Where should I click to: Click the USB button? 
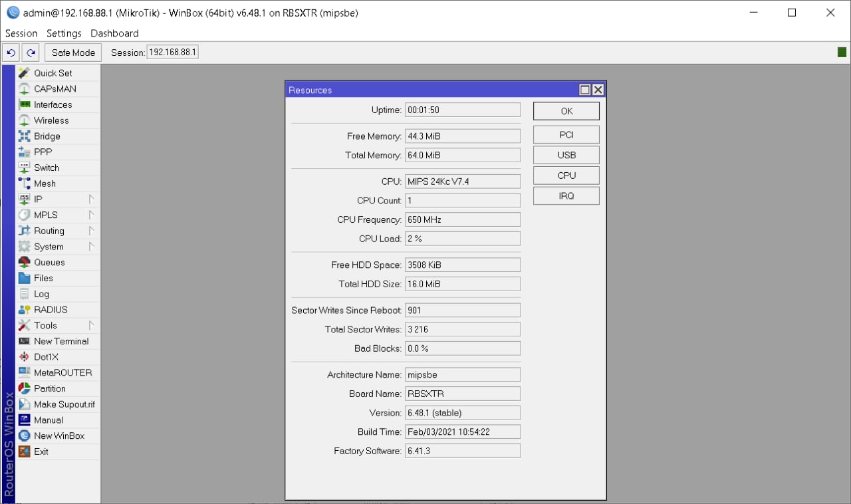(566, 155)
